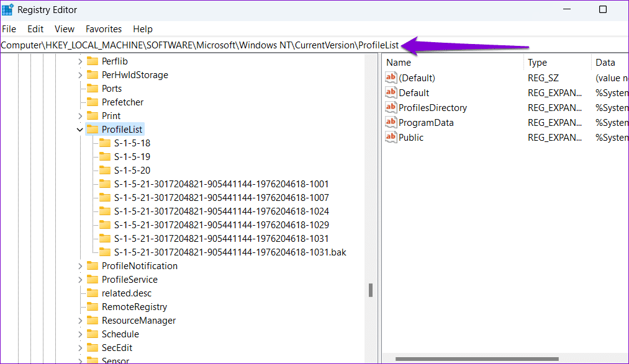Expand the PerHwIdStorage key

click(x=80, y=75)
